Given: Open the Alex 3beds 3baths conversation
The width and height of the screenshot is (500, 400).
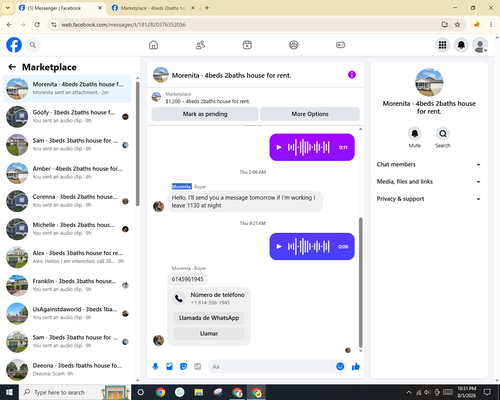Looking at the screenshot, I should (x=67, y=257).
